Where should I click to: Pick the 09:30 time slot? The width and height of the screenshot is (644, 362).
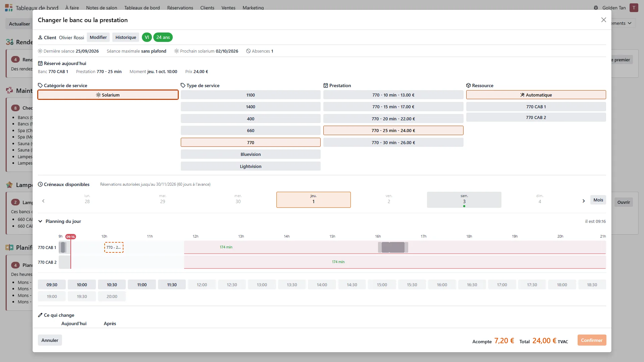coord(52,285)
